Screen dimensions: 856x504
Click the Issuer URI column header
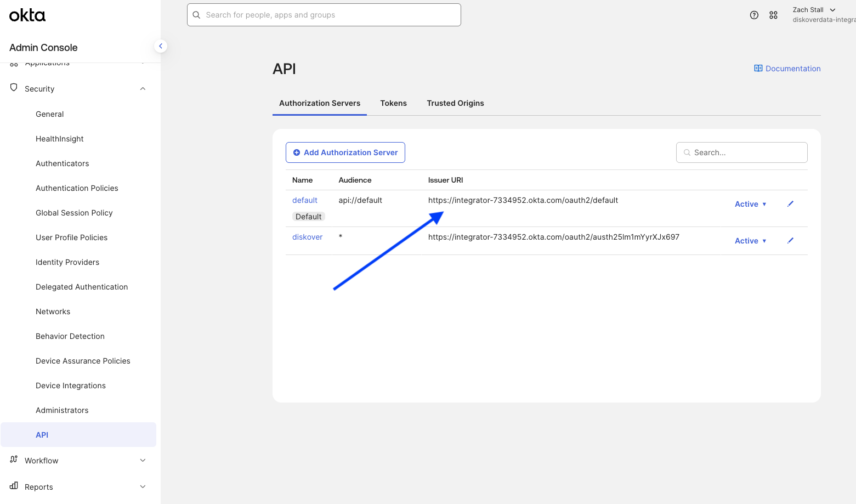[x=445, y=180]
